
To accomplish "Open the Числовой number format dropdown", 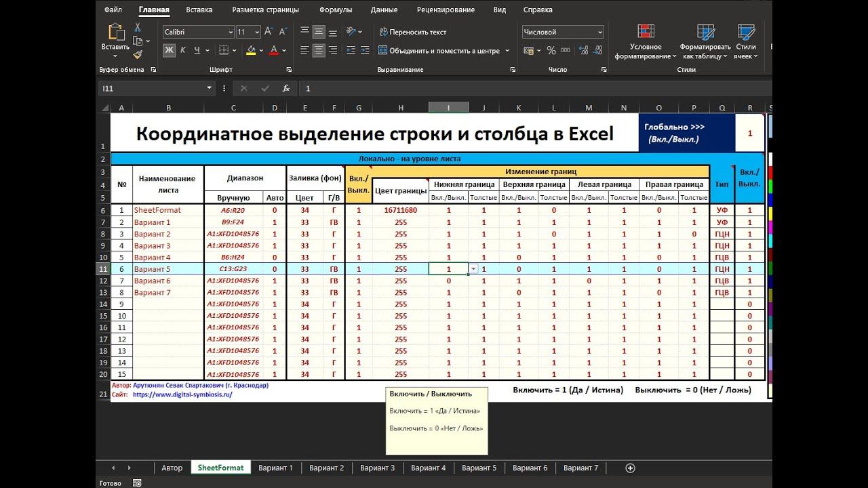I will coord(599,32).
